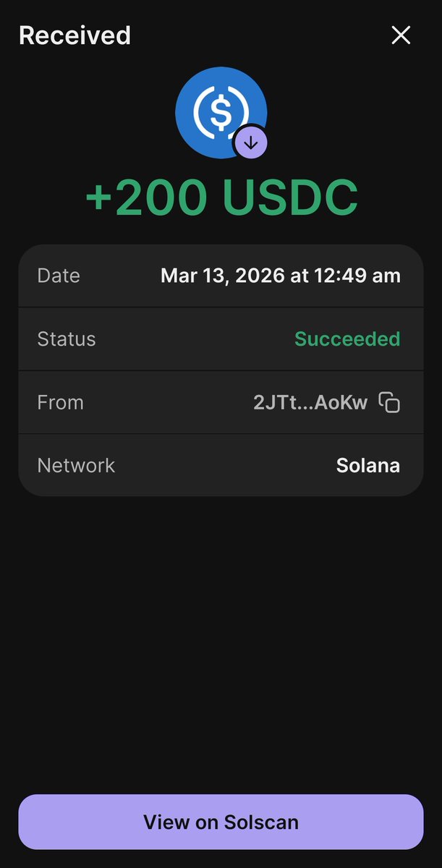Tap the dollar sign inside coin logo

point(221,111)
